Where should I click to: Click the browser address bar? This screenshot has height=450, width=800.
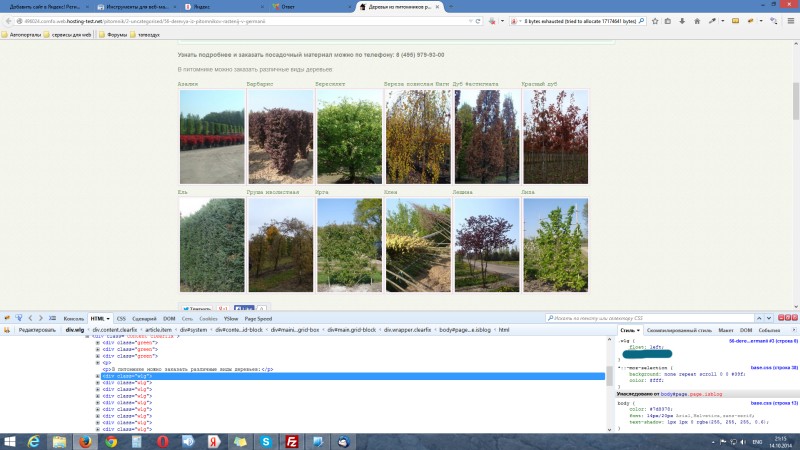[x=245, y=21]
